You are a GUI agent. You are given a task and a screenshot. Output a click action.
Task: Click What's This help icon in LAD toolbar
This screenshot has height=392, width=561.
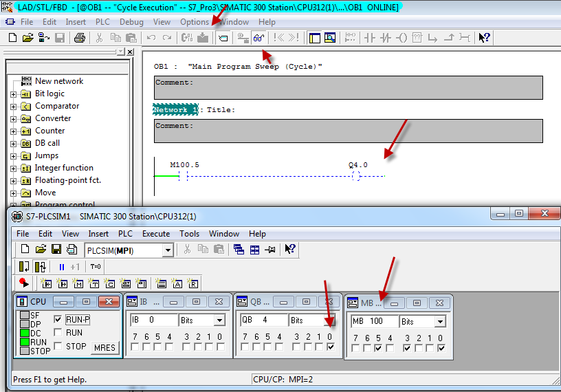coord(484,38)
